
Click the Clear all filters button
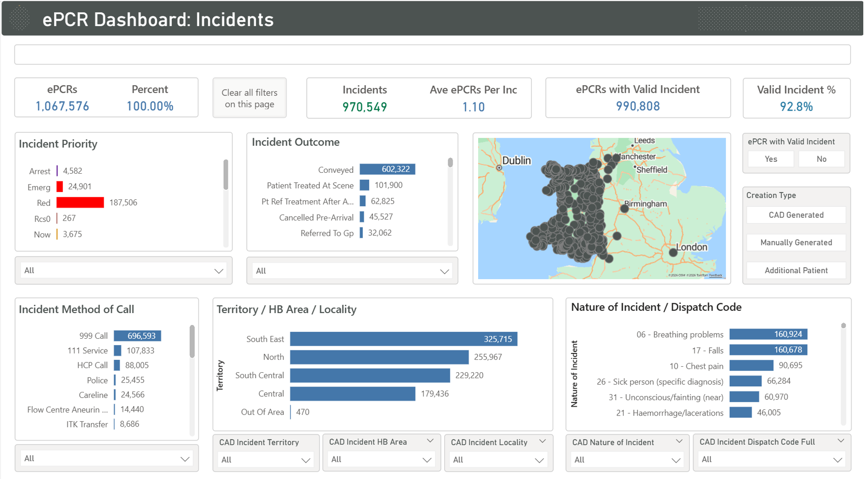(x=249, y=97)
